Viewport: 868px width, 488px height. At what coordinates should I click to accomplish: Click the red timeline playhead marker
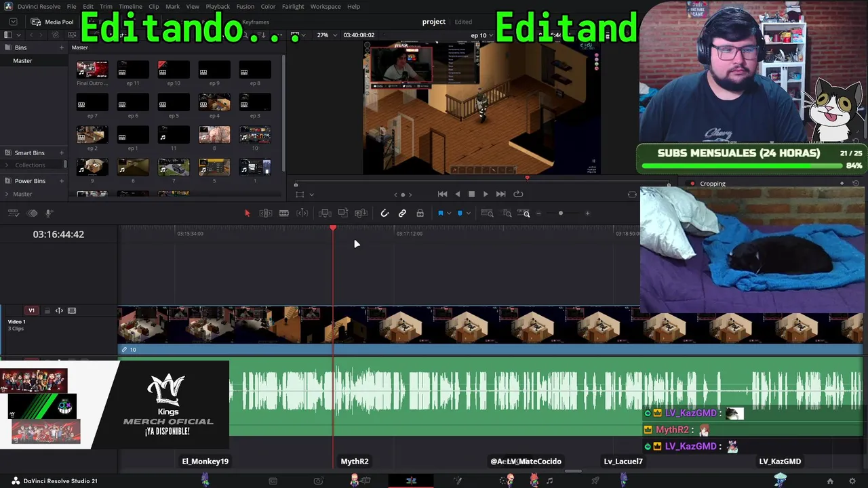(333, 228)
